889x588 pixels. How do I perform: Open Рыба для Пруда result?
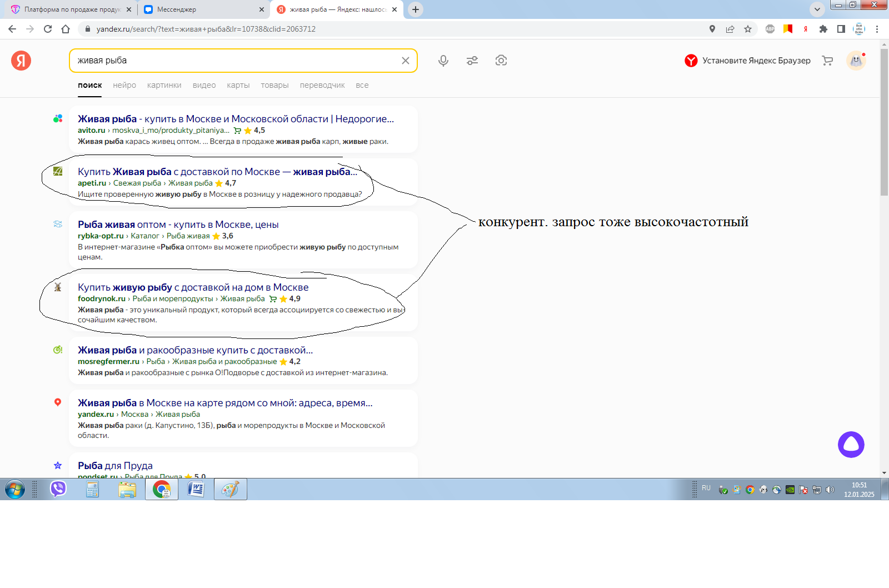115,466
